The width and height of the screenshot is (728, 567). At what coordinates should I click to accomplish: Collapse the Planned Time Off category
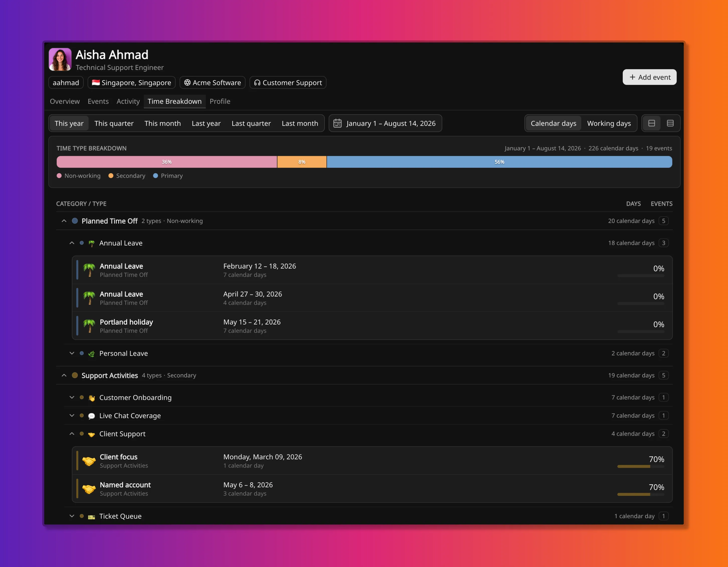pos(64,221)
